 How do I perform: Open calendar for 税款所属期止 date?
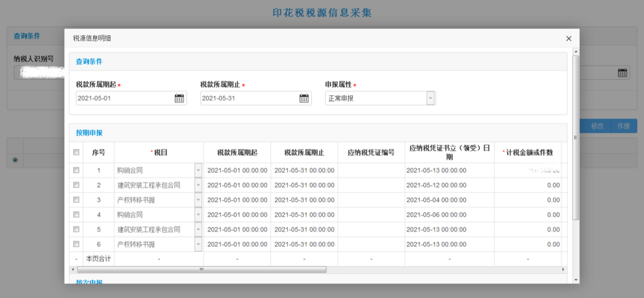[x=304, y=98]
